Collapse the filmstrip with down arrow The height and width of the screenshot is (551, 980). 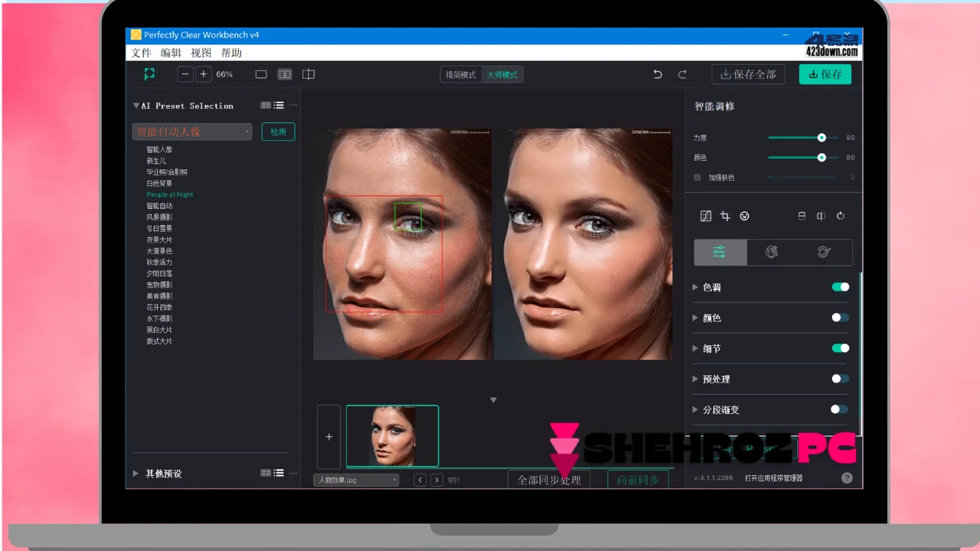pyautogui.click(x=493, y=400)
